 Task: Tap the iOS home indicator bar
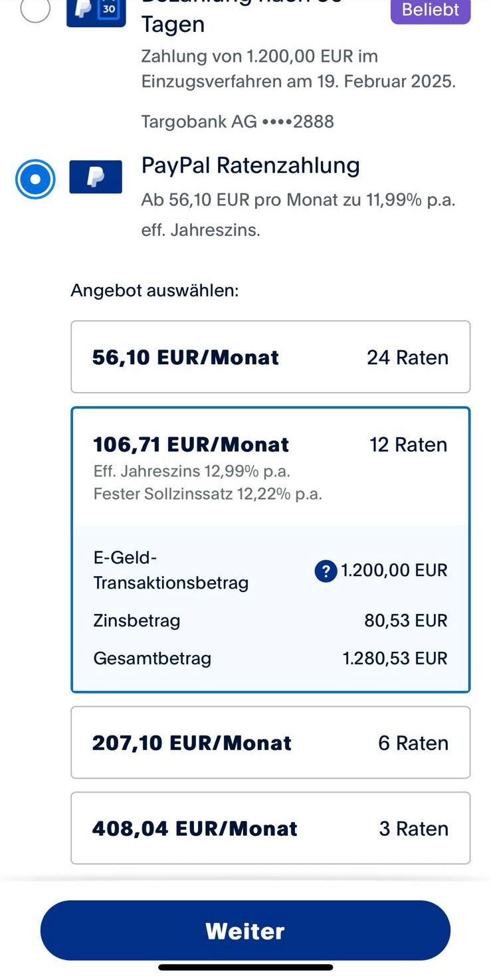pos(245,967)
